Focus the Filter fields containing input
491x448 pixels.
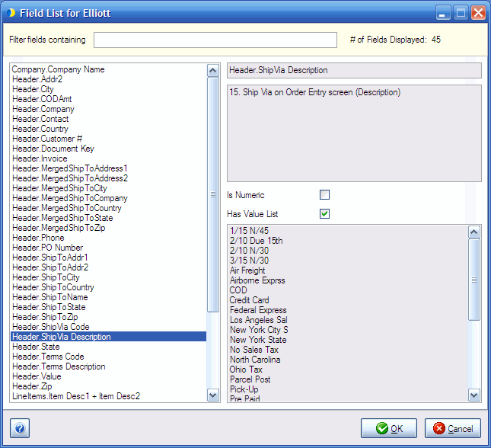click(x=215, y=40)
